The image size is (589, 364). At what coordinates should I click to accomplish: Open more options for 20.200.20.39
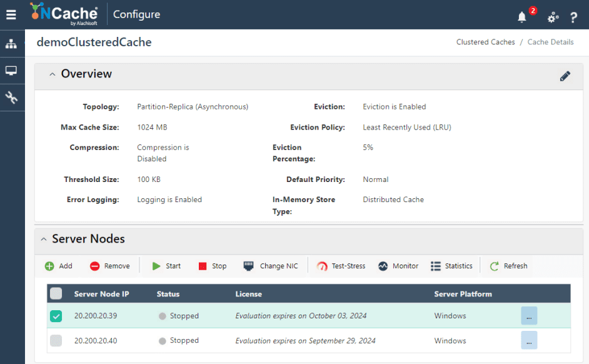529,316
